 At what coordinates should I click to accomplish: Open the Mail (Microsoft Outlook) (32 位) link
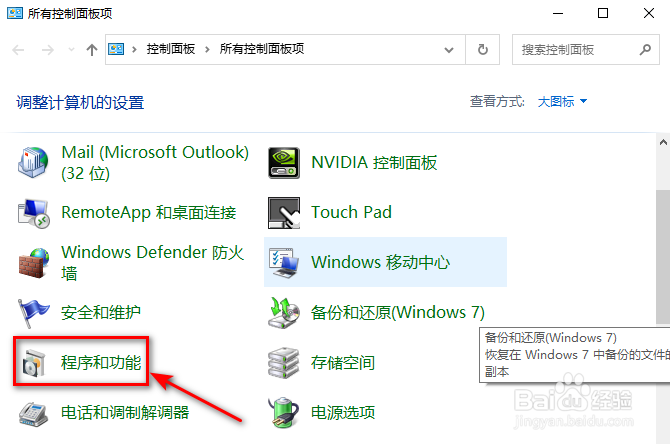click(155, 162)
